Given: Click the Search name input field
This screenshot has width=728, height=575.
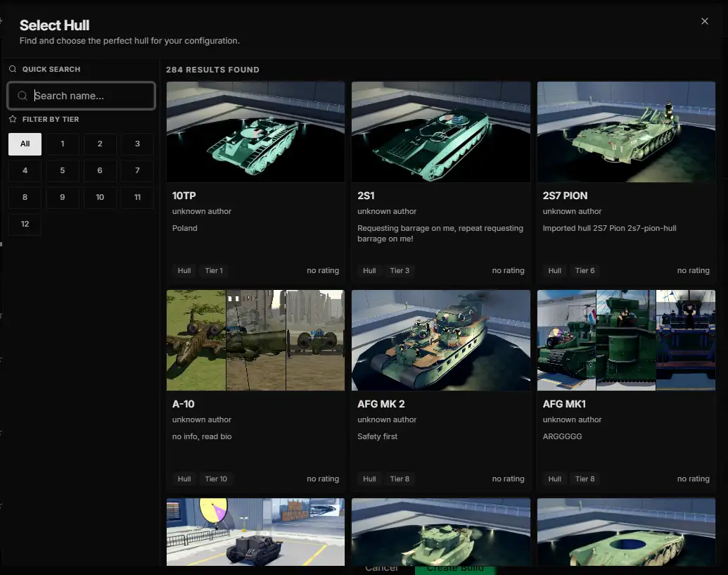Looking at the screenshot, I should click(x=82, y=96).
